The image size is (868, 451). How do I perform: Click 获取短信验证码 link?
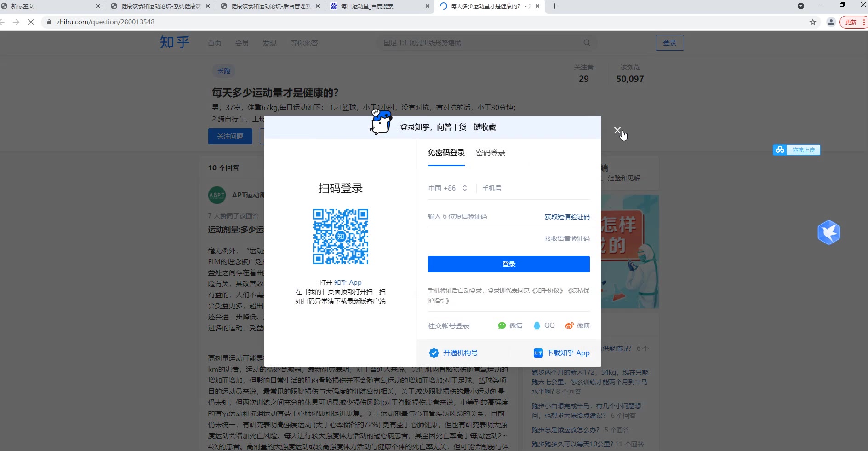(567, 217)
